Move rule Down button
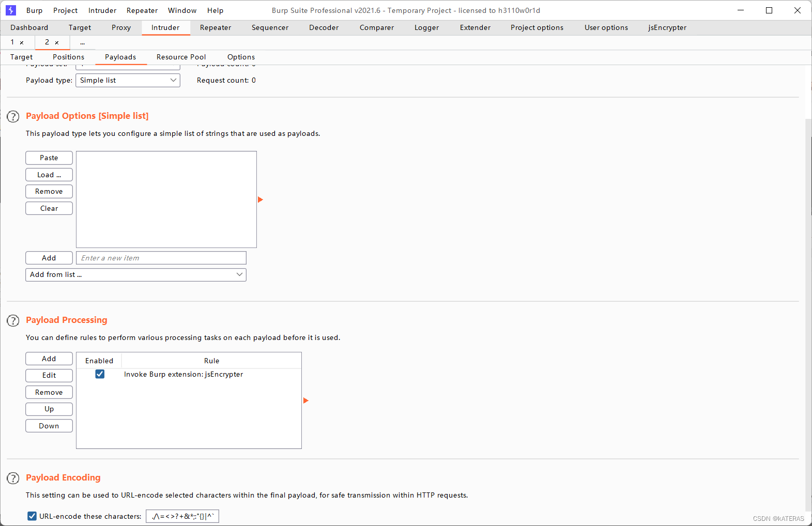This screenshot has width=812, height=526. click(49, 426)
